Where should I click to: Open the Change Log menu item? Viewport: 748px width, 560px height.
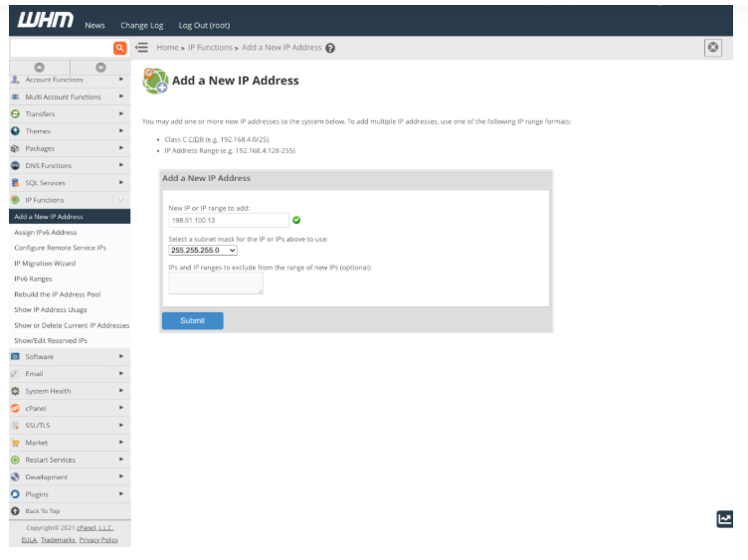(x=141, y=25)
